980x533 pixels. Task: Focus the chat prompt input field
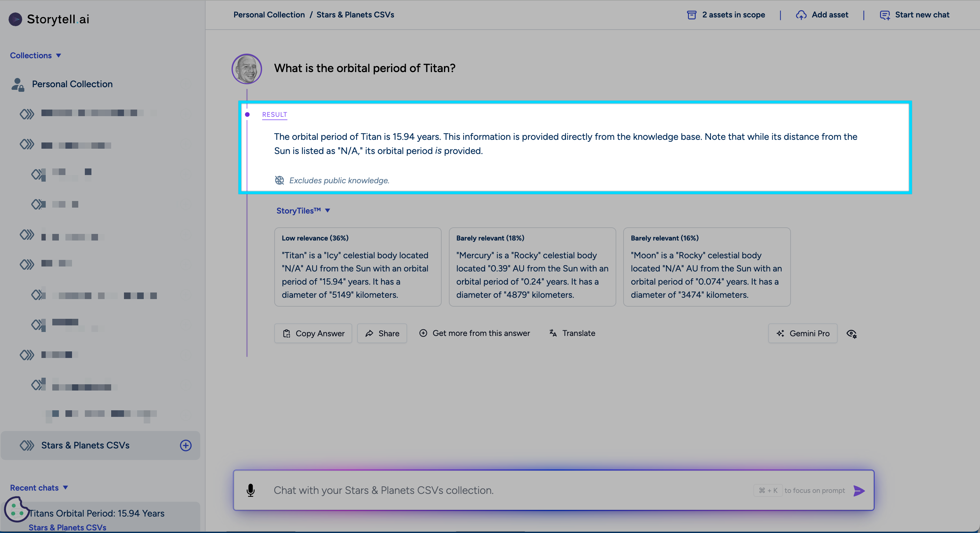(495, 490)
